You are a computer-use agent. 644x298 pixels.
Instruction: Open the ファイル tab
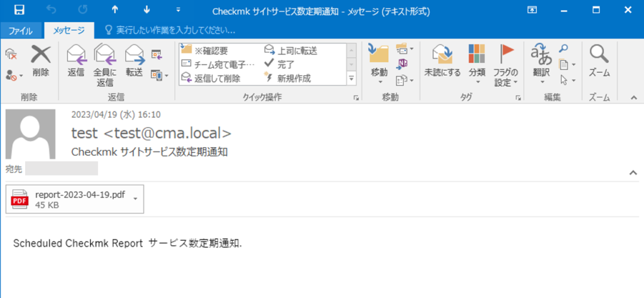pyautogui.click(x=21, y=31)
